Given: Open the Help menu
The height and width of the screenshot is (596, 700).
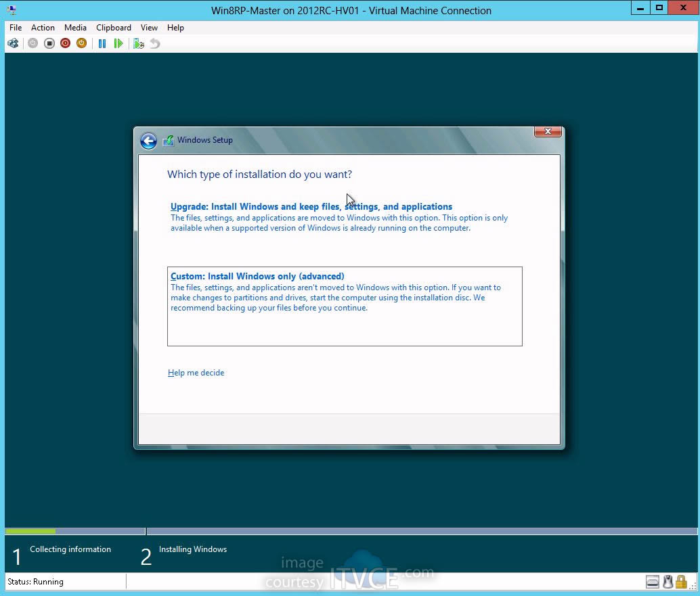Looking at the screenshot, I should tap(175, 28).
